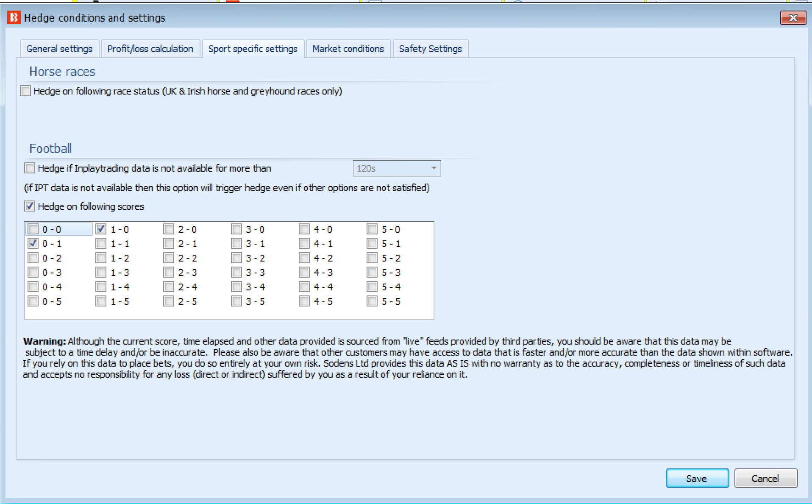Check the 3 - 3 score box
This screenshot has height=504, width=812.
(x=236, y=272)
